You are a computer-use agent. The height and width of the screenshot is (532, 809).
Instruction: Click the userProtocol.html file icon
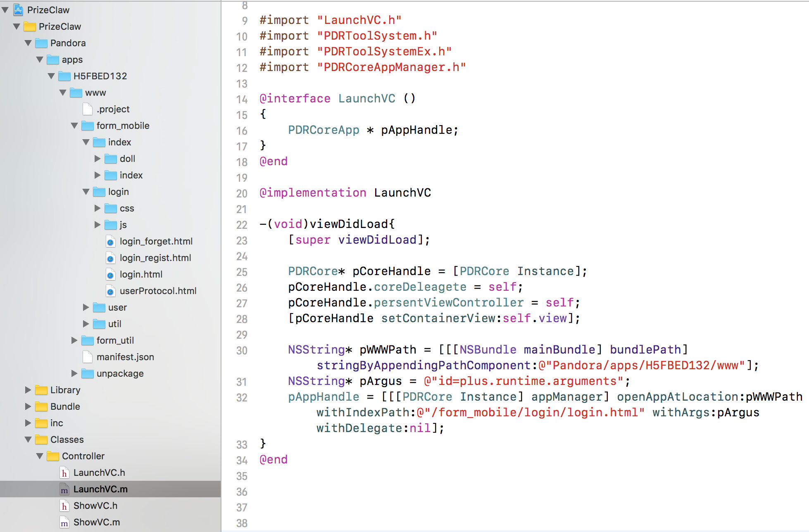110,291
